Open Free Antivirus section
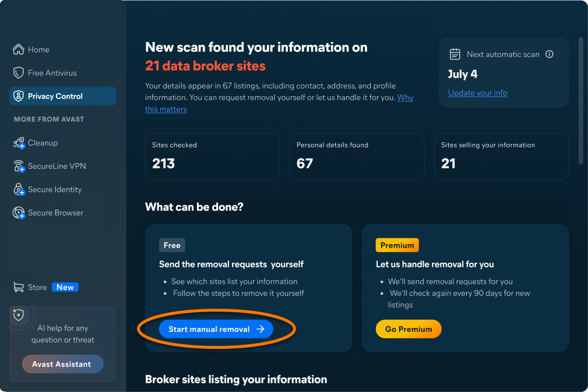The width and height of the screenshot is (588, 392). point(62,73)
